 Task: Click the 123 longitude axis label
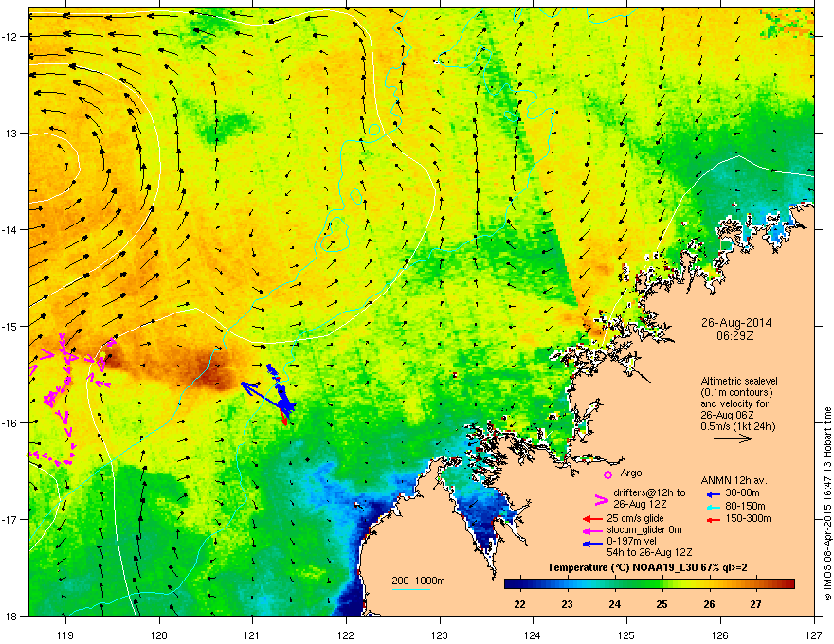(440, 635)
